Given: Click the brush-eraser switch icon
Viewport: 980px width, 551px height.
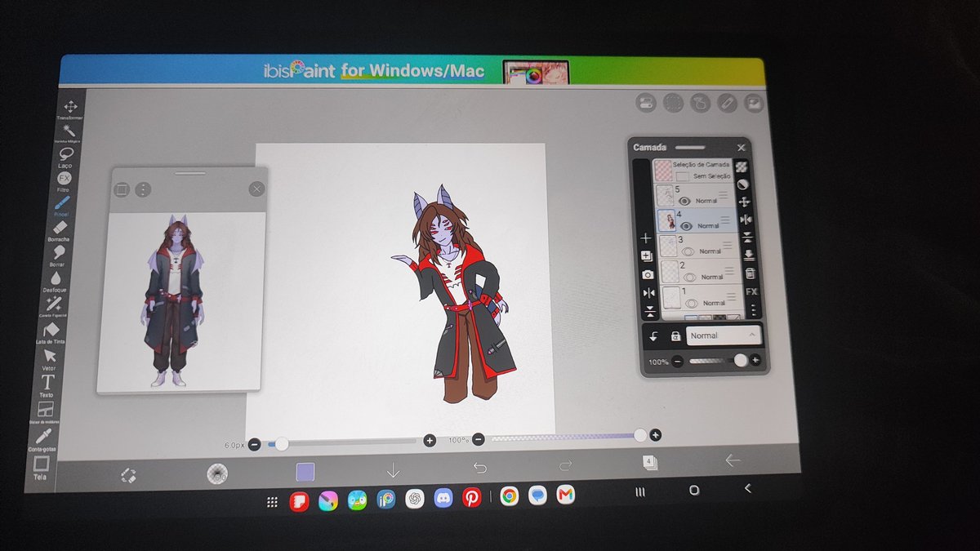Looking at the screenshot, I should tap(127, 475).
